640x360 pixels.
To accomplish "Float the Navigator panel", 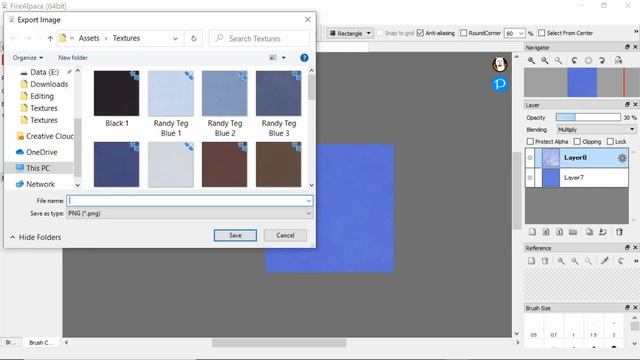I will pos(627,47).
